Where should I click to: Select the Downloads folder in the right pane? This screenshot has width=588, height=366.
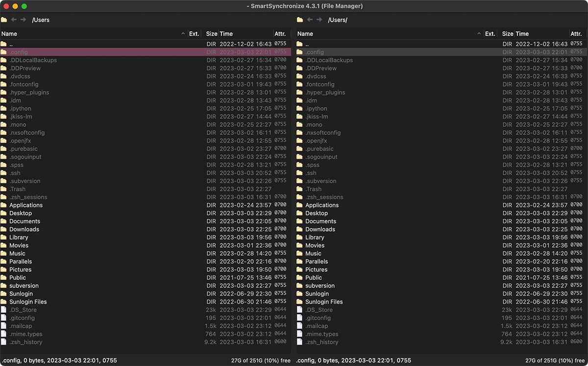click(320, 229)
